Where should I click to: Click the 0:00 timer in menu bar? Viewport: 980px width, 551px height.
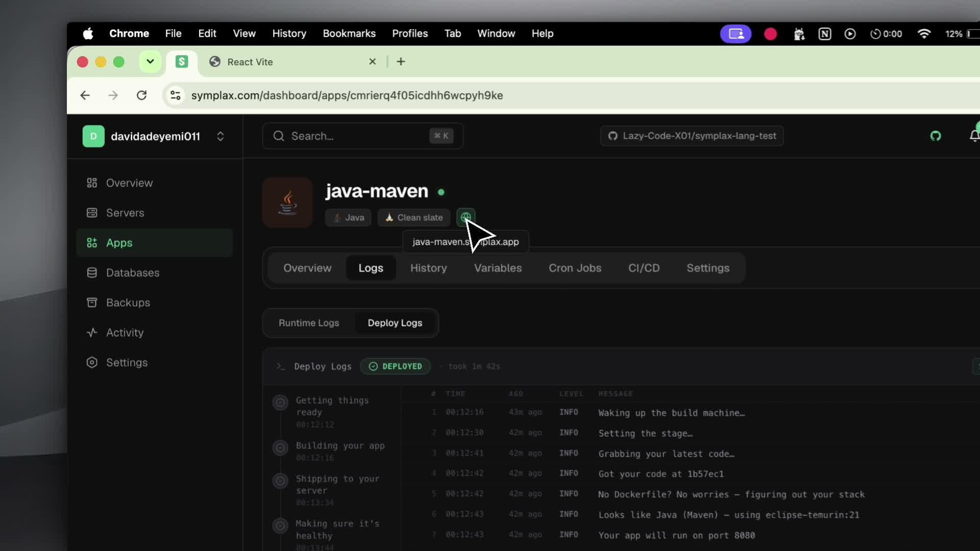pos(886,34)
